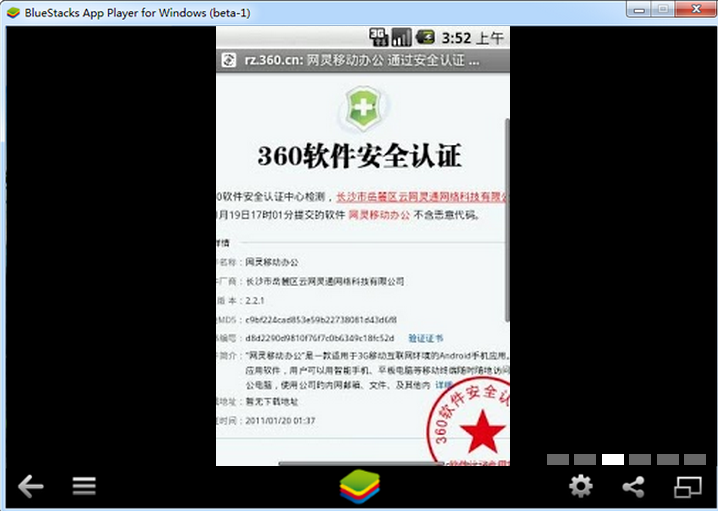This screenshot has width=718, height=511.
Task: Tap the BlueStacks home logo in bottom bar
Action: (x=360, y=486)
